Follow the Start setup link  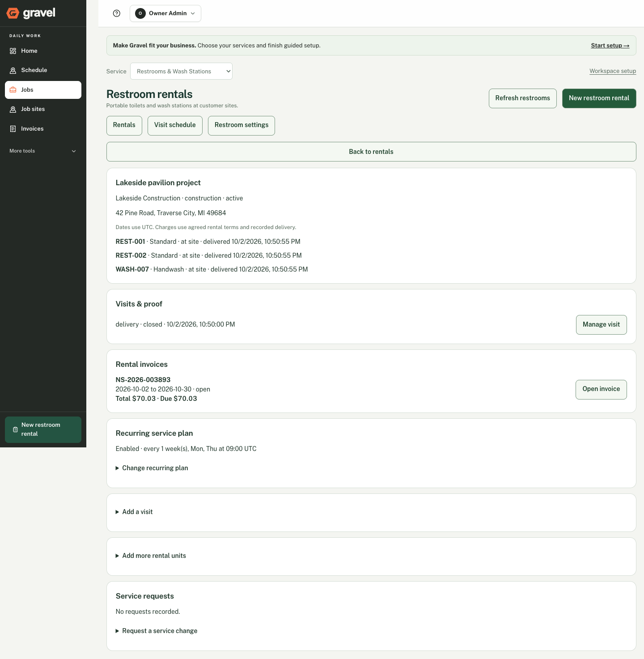[x=610, y=46]
